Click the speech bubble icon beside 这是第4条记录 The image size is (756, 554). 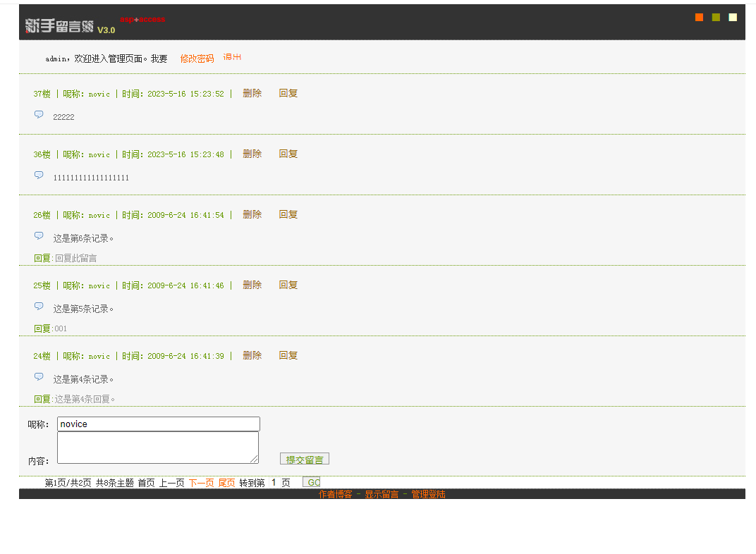click(x=39, y=376)
